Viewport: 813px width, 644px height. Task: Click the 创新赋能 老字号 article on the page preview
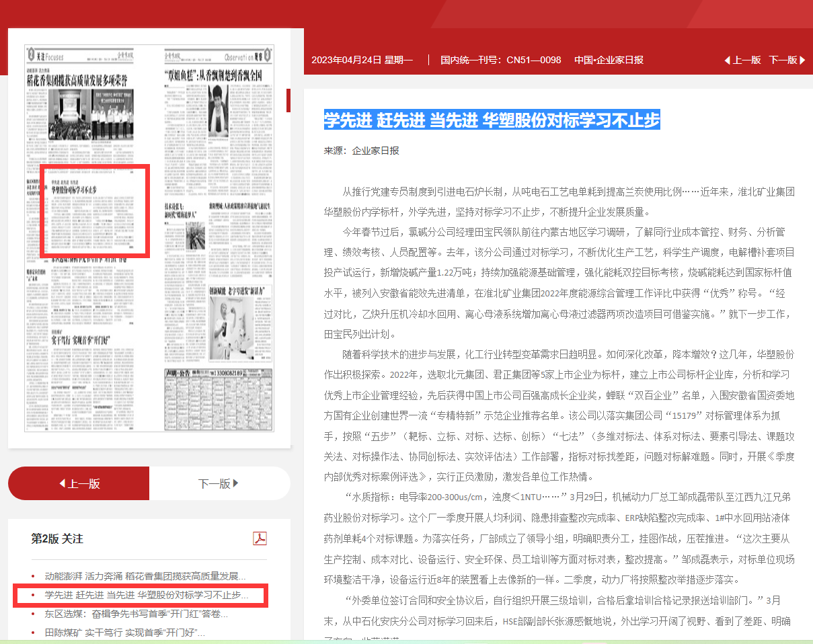(x=236, y=291)
